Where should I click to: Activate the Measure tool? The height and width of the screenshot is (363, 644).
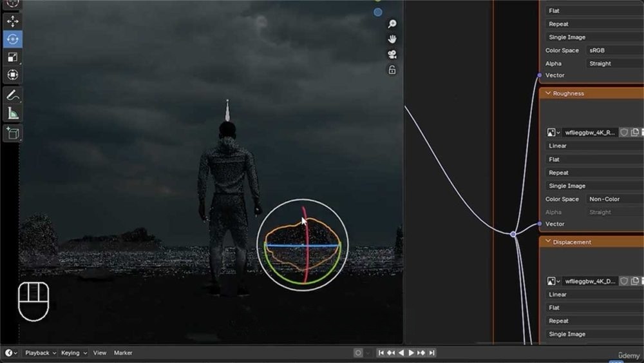tap(13, 113)
